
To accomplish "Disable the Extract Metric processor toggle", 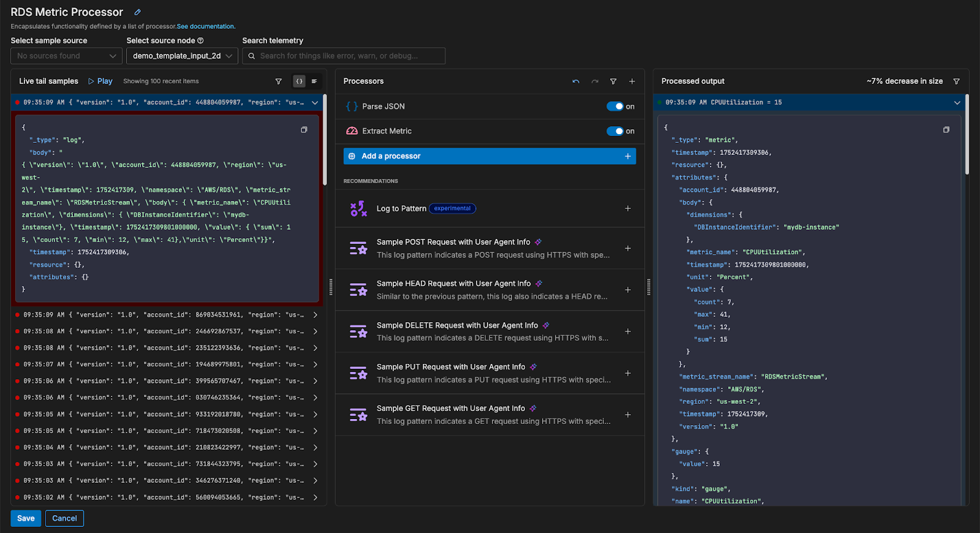I will (615, 131).
